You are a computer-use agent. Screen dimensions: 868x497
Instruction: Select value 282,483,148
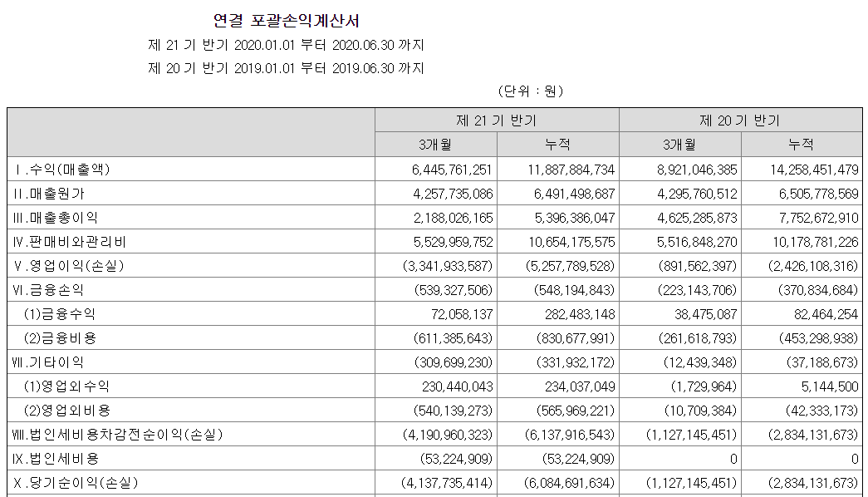580,314
